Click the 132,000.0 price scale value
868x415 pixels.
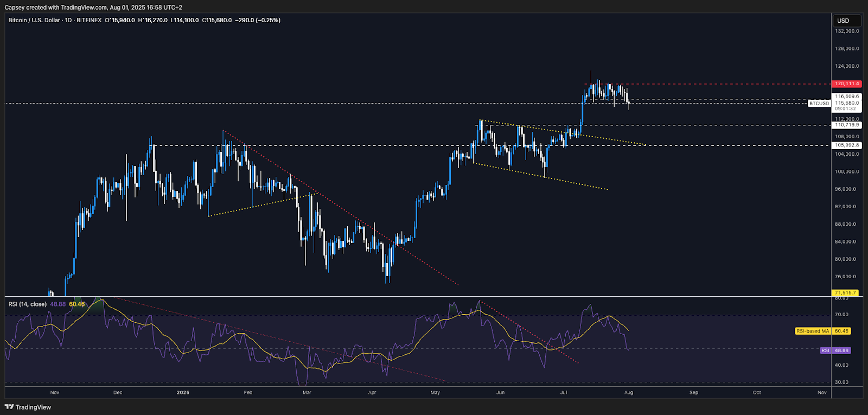tap(847, 31)
